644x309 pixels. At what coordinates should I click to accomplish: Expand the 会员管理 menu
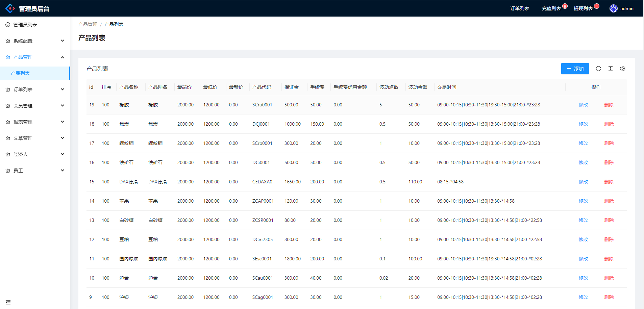click(x=62, y=106)
